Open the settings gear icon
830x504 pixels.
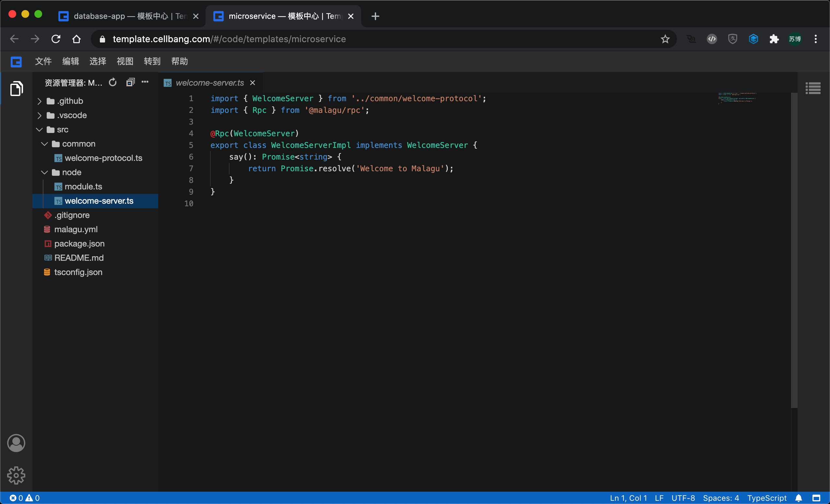pyautogui.click(x=16, y=475)
